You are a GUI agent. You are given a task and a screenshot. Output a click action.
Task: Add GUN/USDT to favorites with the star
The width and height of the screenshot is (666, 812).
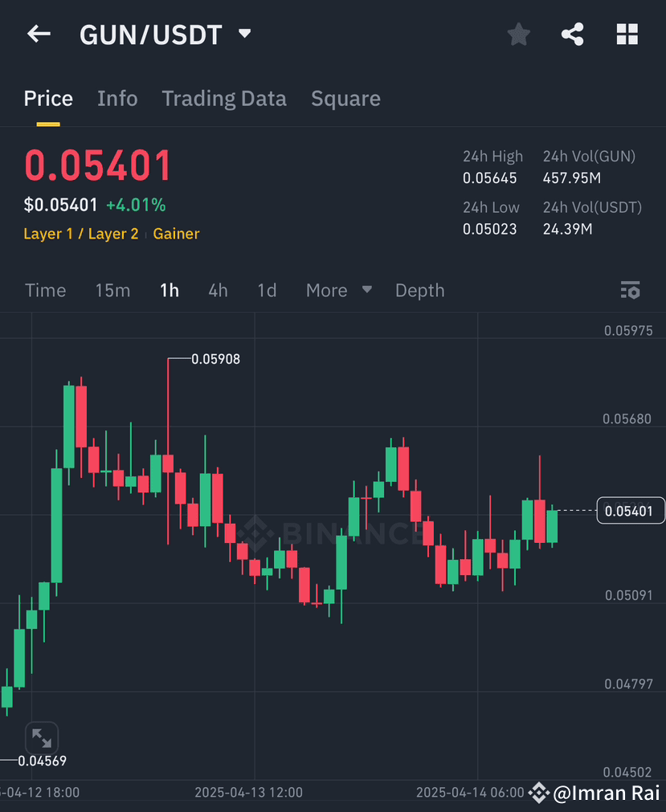click(x=518, y=34)
